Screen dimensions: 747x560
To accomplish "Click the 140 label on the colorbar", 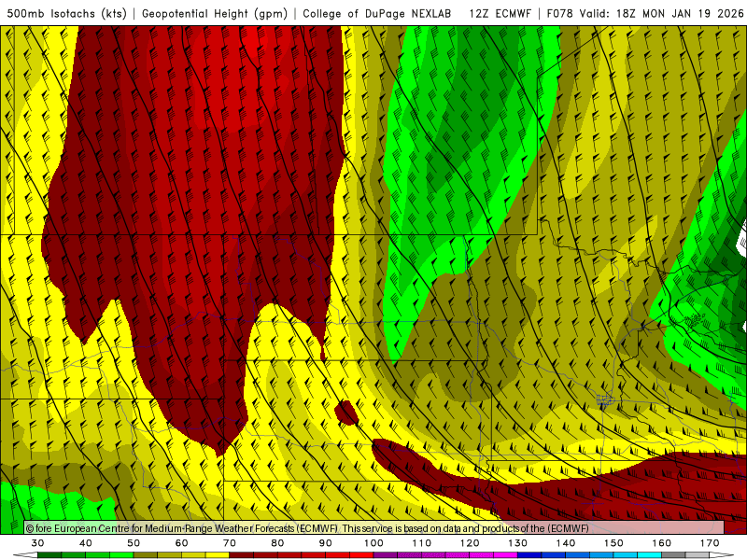I will pyautogui.click(x=566, y=543).
